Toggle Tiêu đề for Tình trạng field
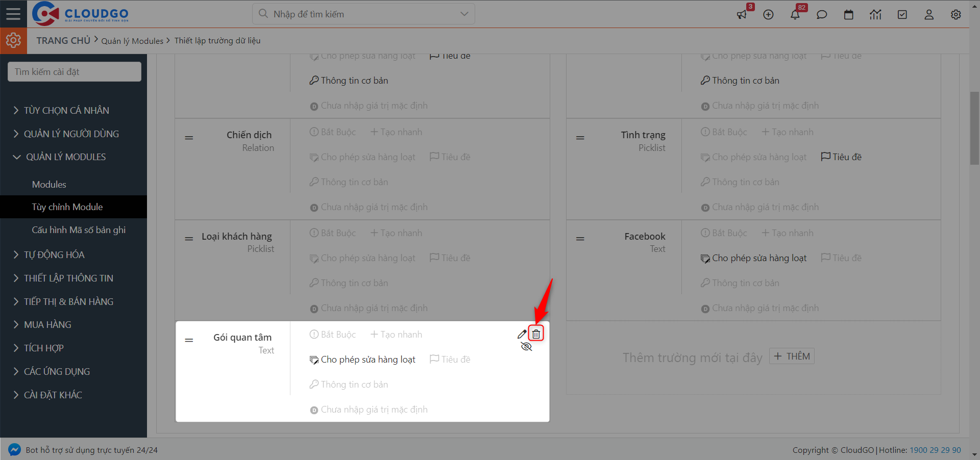Screen dimensions: 980x460 [x=841, y=157]
